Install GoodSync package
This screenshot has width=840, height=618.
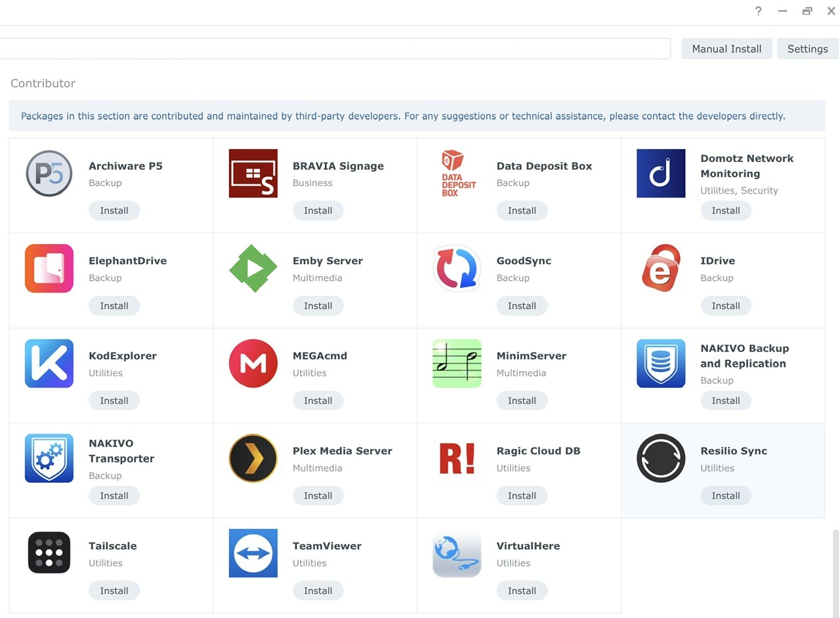point(522,306)
